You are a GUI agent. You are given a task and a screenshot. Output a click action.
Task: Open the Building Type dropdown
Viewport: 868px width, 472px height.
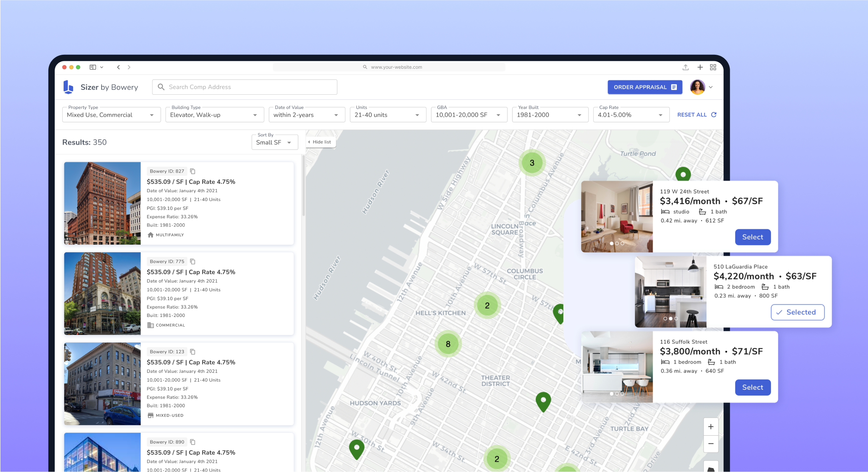[x=215, y=115]
